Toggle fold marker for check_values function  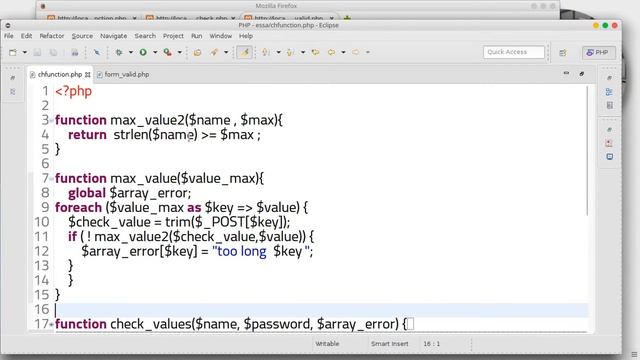pos(51,325)
